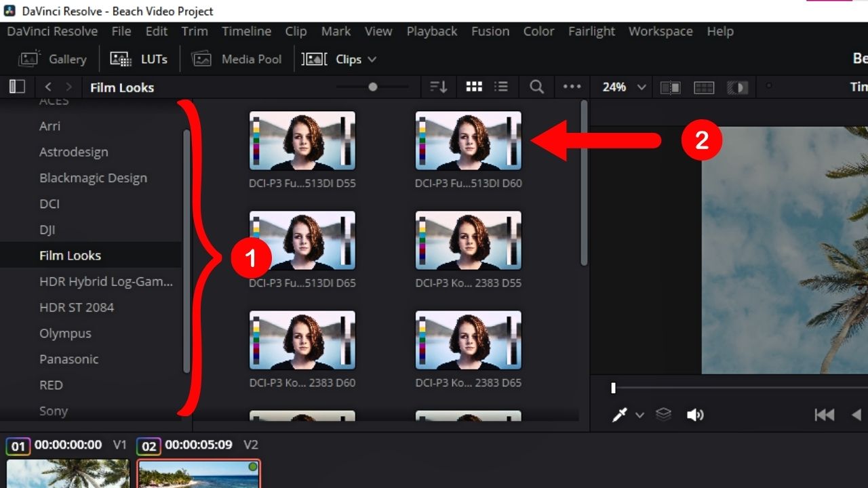Open the Playback menu
Screen dimensions: 868x488
tap(433, 31)
